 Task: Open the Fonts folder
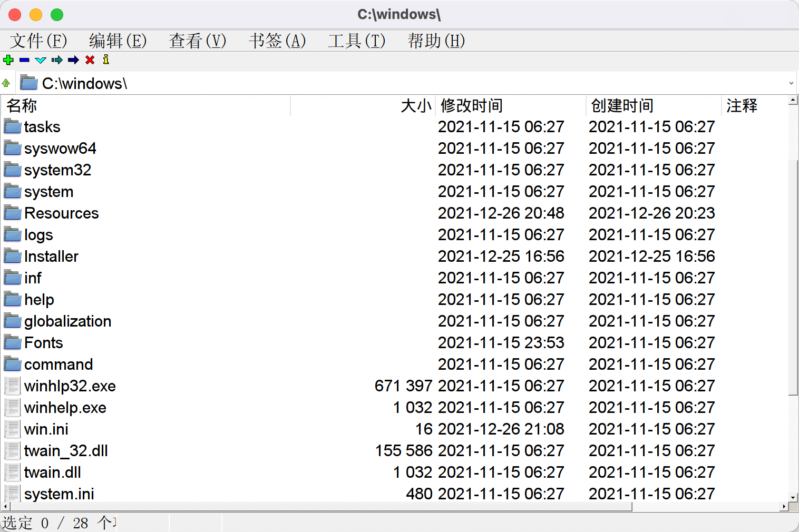click(43, 342)
